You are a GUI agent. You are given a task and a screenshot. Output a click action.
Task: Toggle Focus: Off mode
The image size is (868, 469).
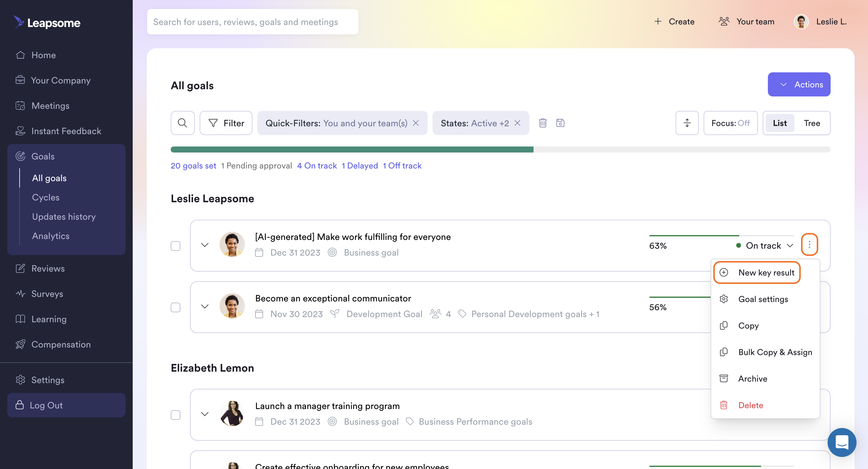tap(730, 123)
